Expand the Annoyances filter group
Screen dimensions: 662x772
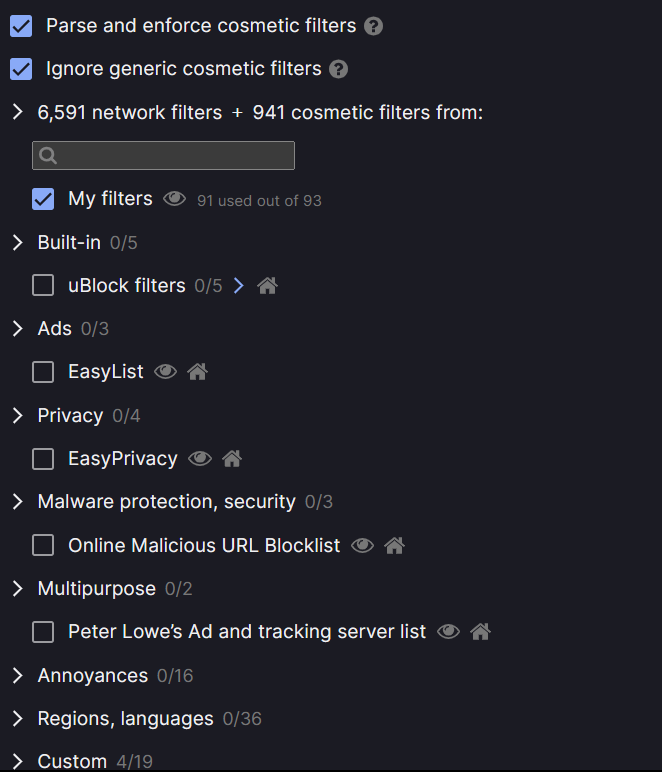(17, 676)
